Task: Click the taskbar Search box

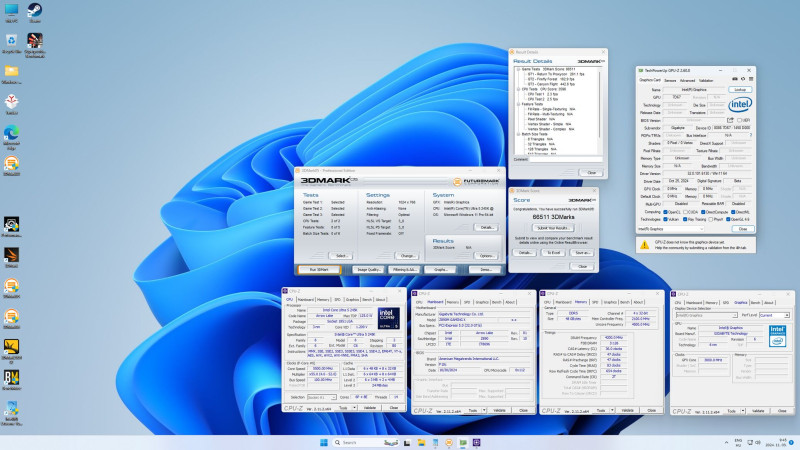Action: click(x=364, y=442)
